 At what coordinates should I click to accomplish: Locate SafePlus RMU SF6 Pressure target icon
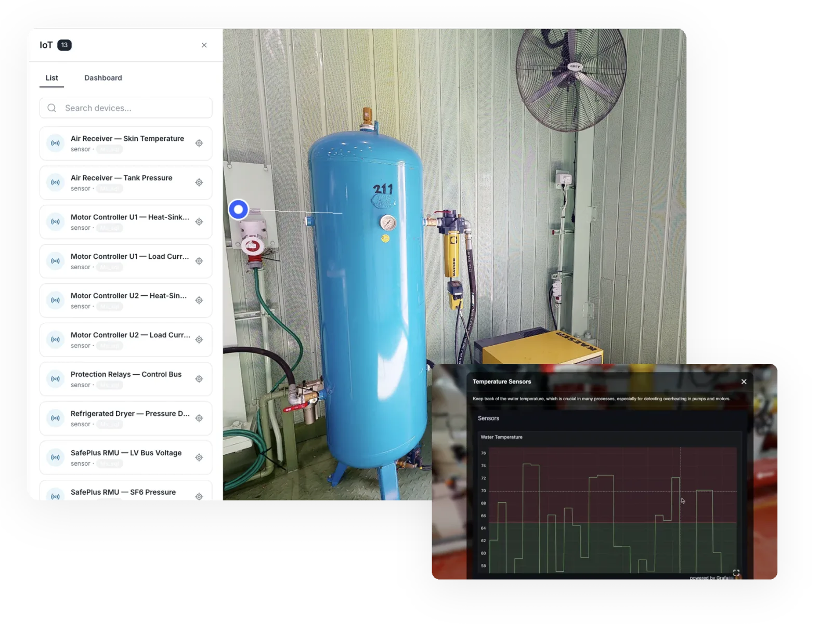[x=199, y=496]
